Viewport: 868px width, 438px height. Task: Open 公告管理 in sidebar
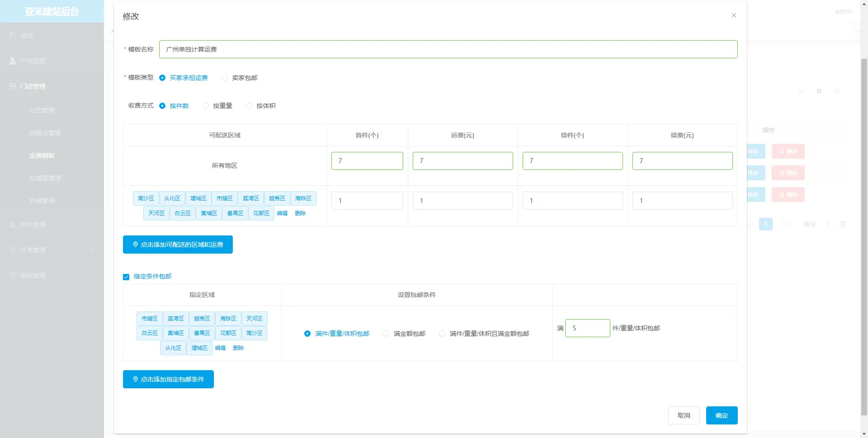pyautogui.click(x=42, y=110)
